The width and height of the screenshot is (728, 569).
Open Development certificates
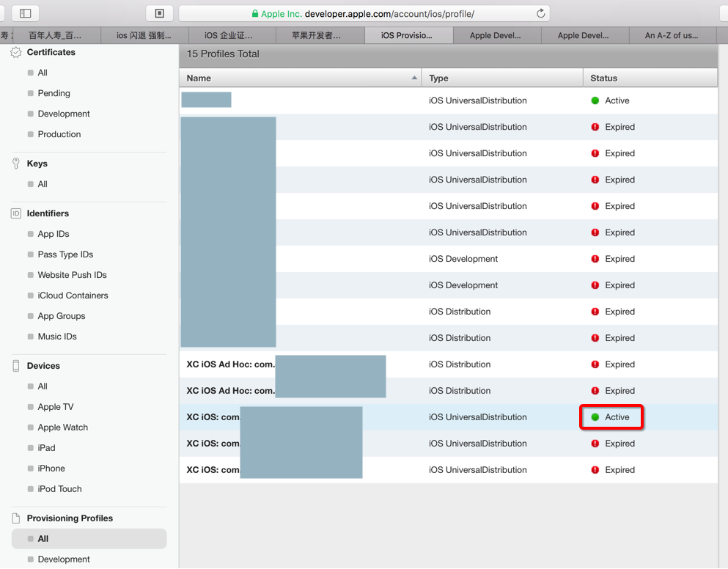(64, 114)
